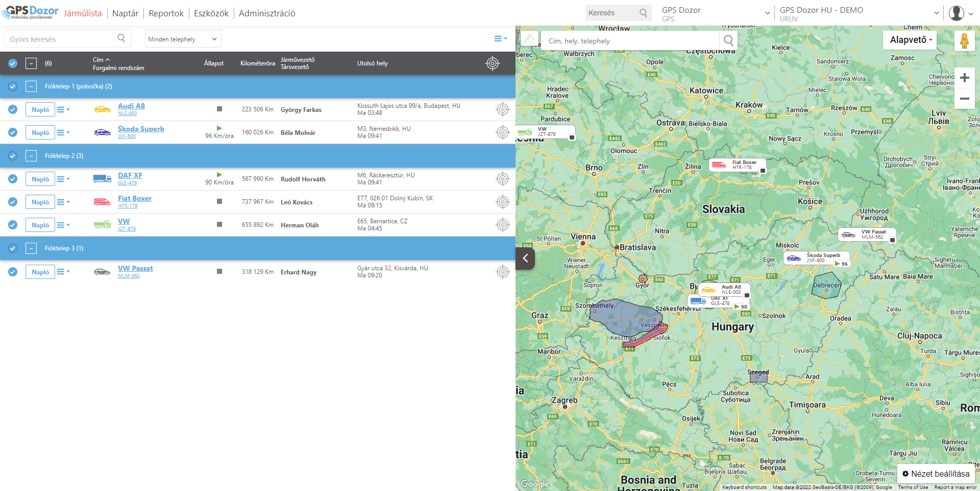The width and height of the screenshot is (980, 491).
Task: Open the GPS Dozor account selector
Action: pyautogui.click(x=716, y=13)
